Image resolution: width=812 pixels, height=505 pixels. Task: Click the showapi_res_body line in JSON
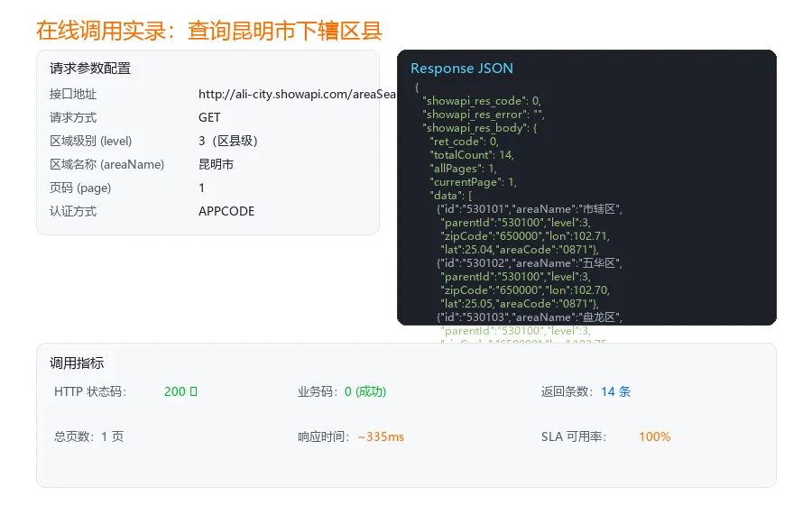click(480, 127)
